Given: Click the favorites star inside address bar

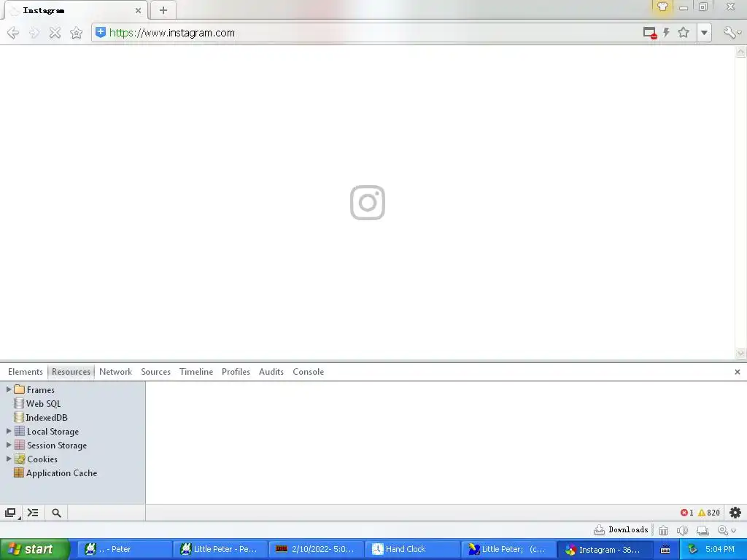Looking at the screenshot, I should pyautogui.click(x=684, y=32).
